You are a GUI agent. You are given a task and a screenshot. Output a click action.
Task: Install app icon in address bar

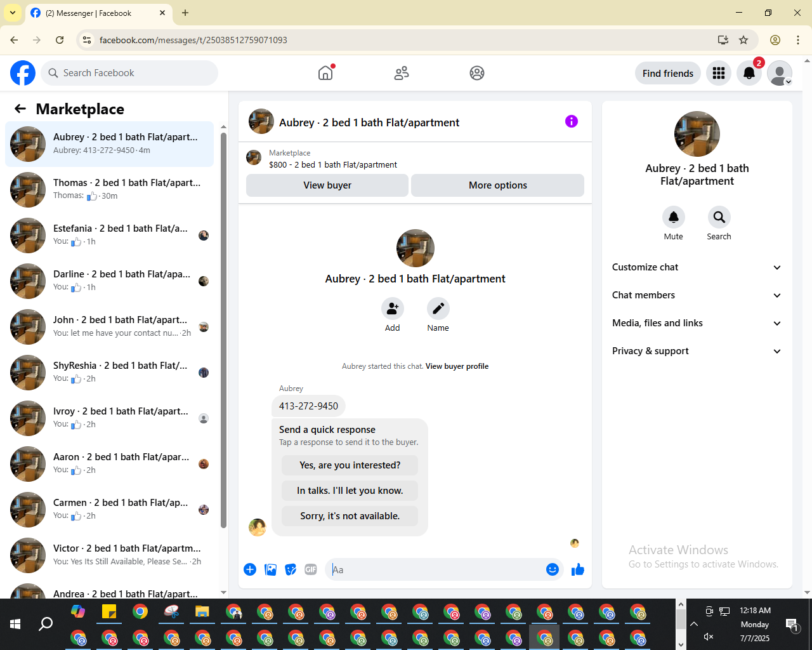click(723, 40)
